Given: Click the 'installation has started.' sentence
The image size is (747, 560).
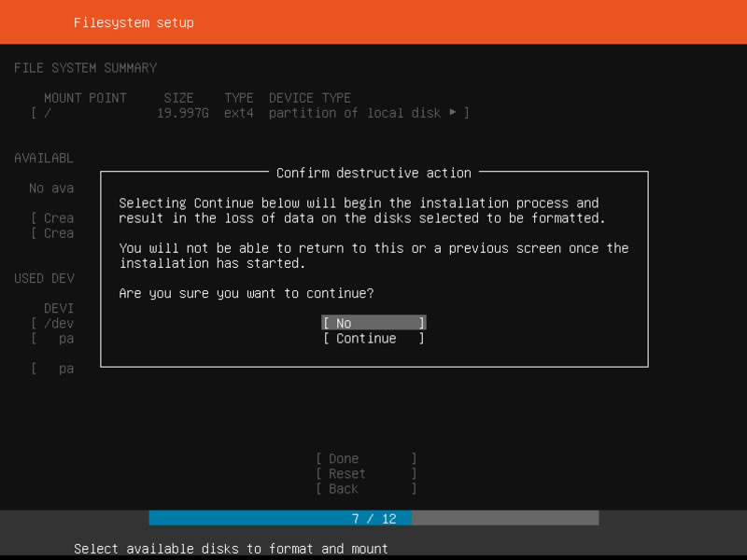Looking at the screenshot, I should tap(212, 263).
